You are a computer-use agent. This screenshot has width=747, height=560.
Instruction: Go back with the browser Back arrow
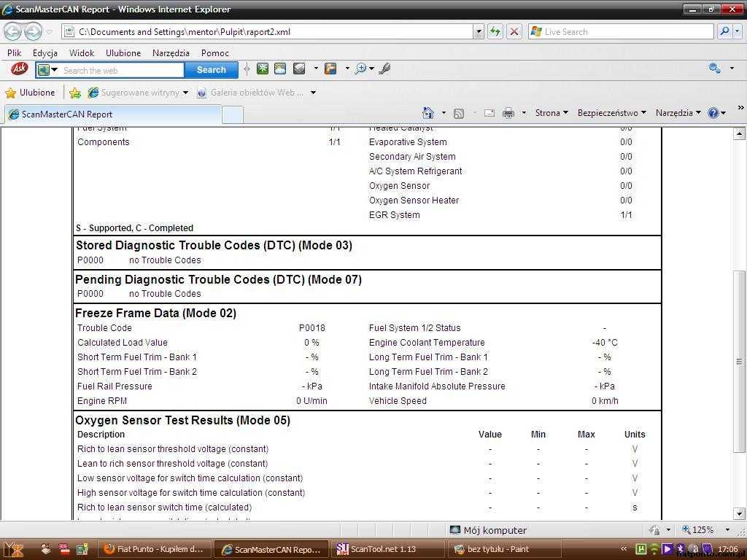[x=13, y=32]
